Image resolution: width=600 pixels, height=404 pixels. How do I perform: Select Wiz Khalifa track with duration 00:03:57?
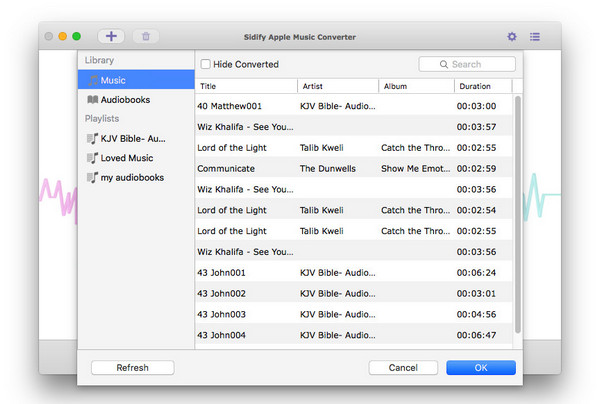coord(354,127)
